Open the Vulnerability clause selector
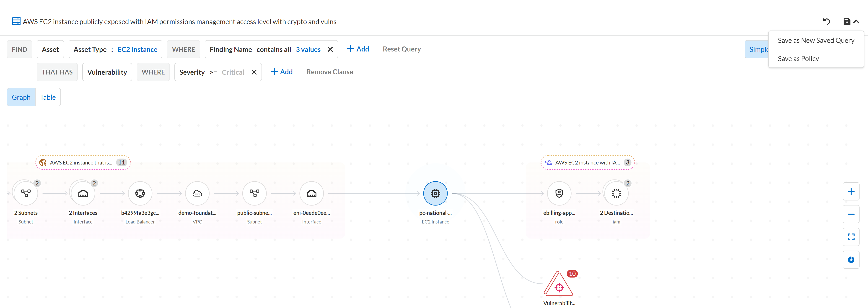The width and height of the screenshot is (868, 308). point(107,72)
